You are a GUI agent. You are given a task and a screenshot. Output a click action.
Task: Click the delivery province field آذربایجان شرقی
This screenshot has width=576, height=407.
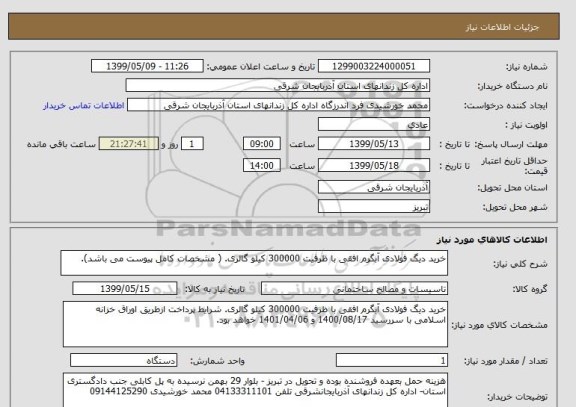(x=374, y=187)
